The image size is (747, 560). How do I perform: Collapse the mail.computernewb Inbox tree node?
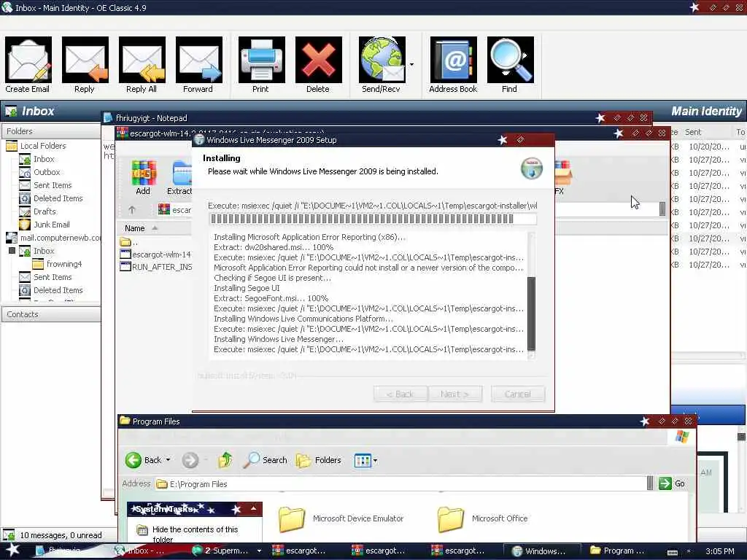(x=12, y=251)
